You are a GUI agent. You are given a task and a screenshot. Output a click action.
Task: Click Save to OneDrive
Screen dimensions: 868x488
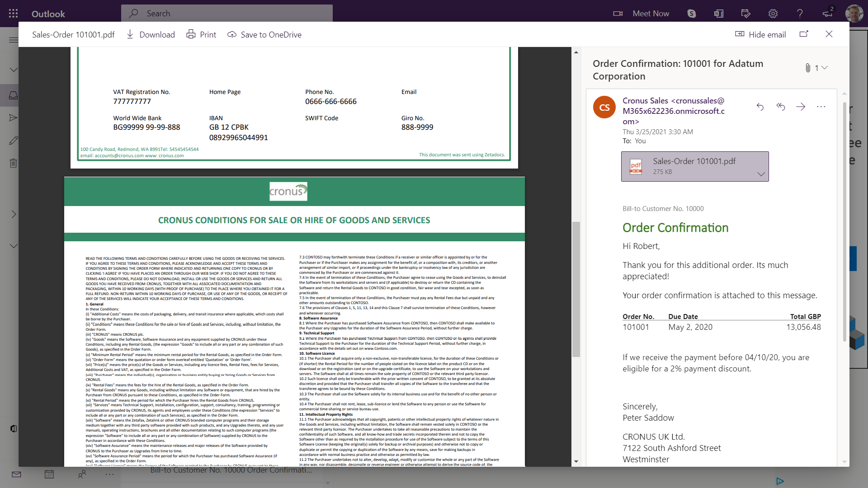pyautogui.click(x=264, y=35)
